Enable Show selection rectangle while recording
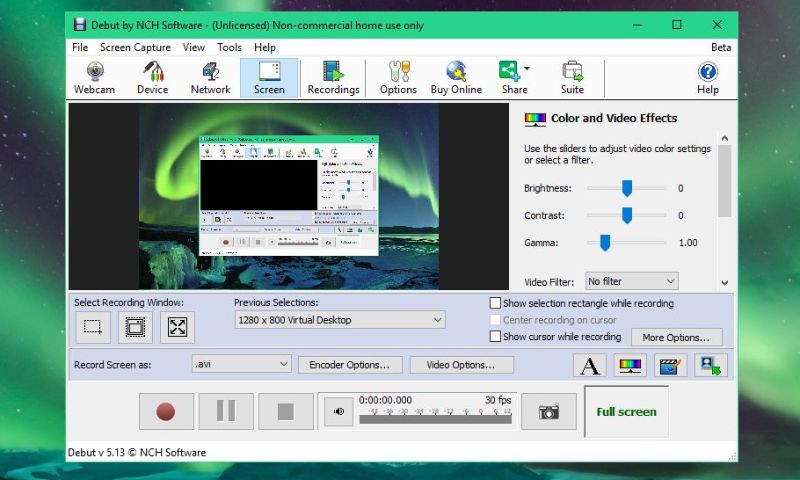Viewport: 800px width, 480px height. 495,303
